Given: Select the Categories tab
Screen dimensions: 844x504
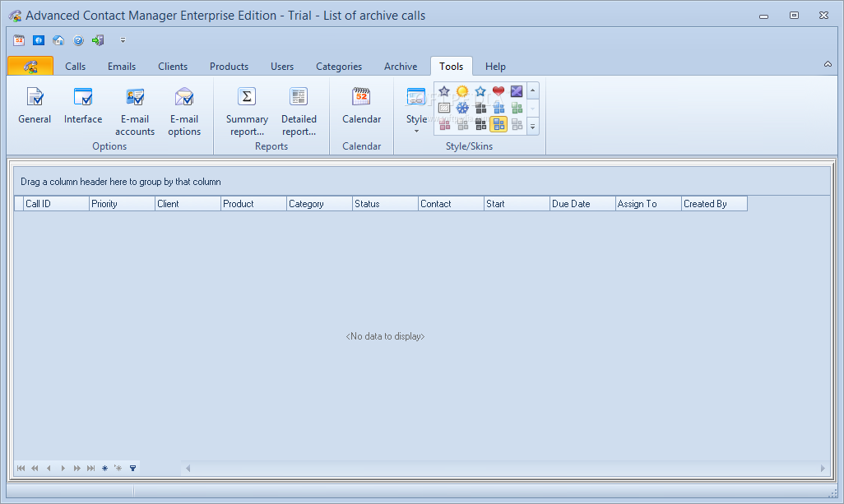Looking at the screenshot, I should [339, 66].
